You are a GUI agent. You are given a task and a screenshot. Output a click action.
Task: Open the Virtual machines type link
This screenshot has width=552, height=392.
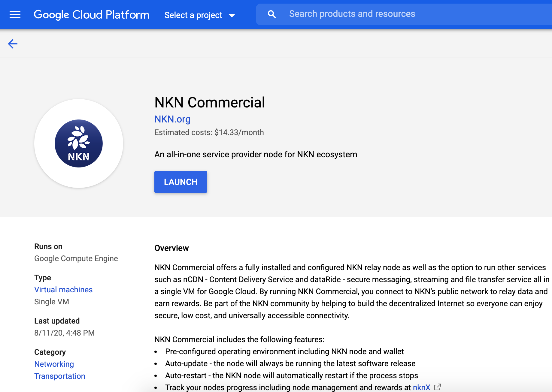pos(63,290)
